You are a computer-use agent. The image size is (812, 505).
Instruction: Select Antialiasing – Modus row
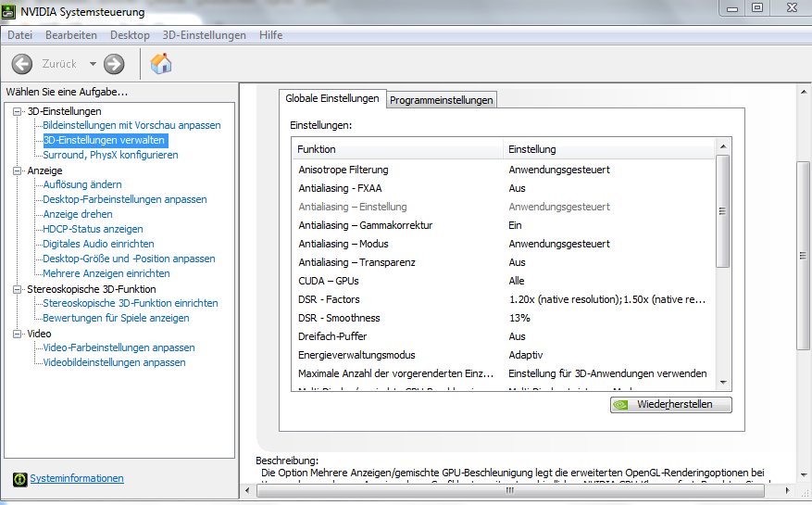click(x=503, y=244)
